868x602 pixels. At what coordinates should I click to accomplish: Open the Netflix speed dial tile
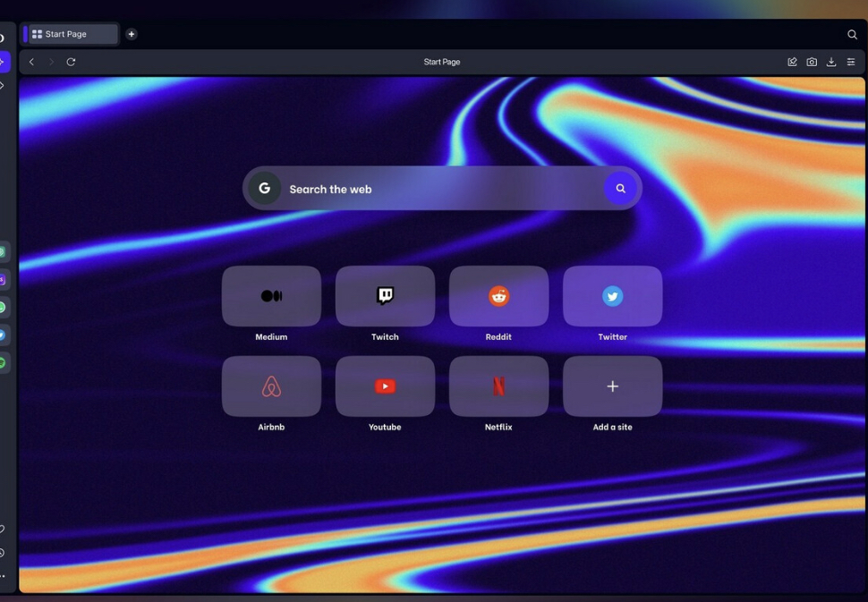pyautogui.click(x=498, y=386)
